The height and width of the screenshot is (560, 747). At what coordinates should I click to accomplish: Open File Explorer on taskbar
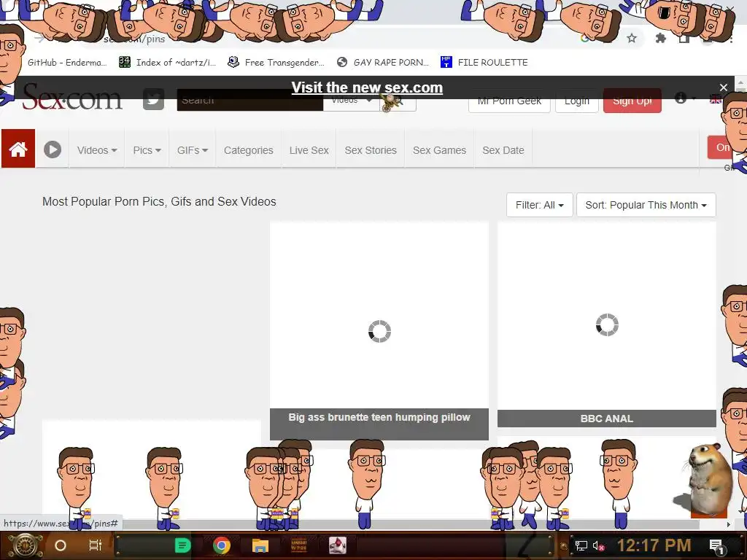click(260, 545)
